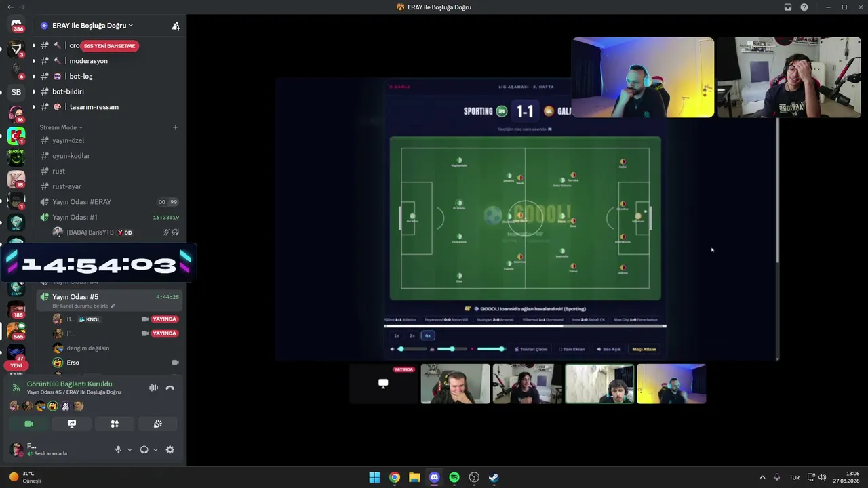Open the server with the 16 badge
This screenshot has height=488, width=868.
pos(16,113)
